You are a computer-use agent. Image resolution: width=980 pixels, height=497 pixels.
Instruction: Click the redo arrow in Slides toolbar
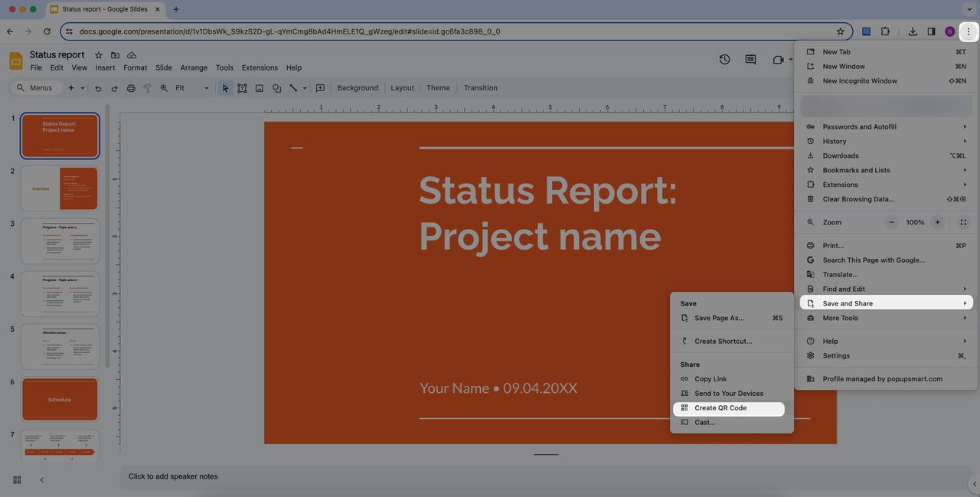click(115, 88)
